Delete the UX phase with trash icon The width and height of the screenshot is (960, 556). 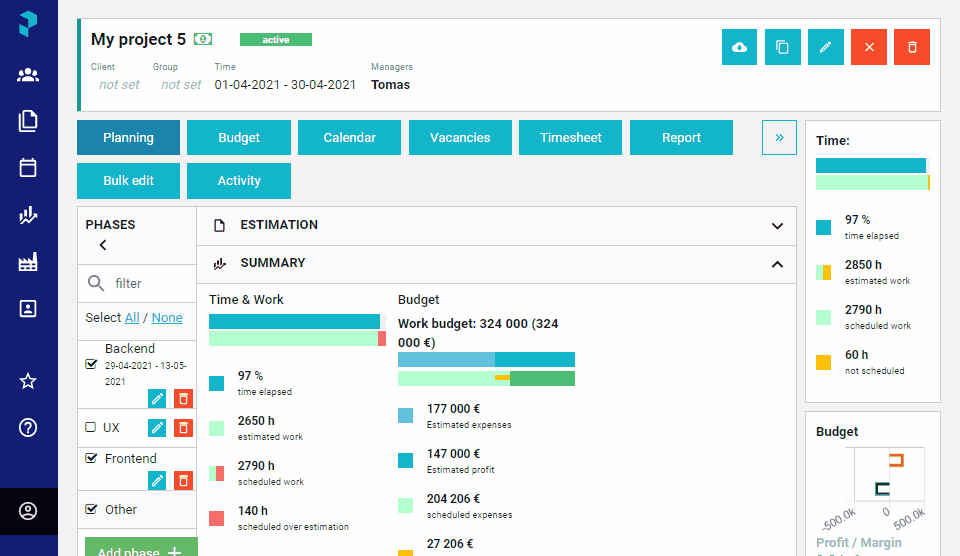(183, 427)
